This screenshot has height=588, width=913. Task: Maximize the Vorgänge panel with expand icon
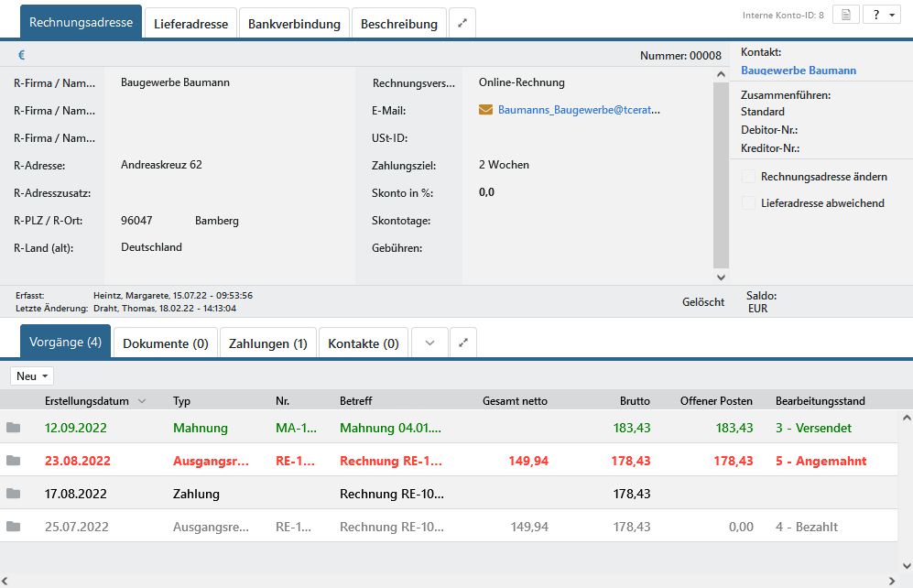463,343
